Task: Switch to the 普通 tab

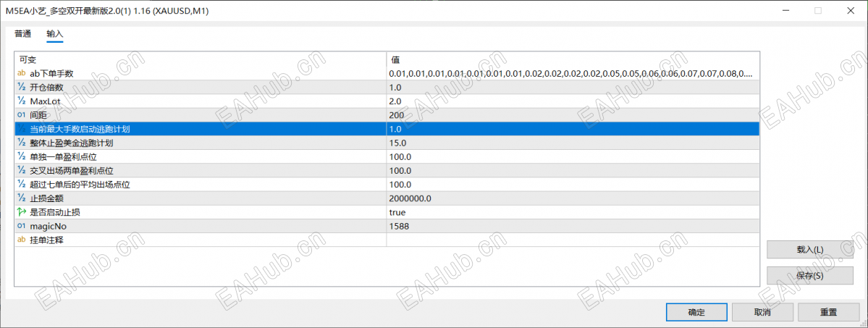Action: click(x=22, y=34)
